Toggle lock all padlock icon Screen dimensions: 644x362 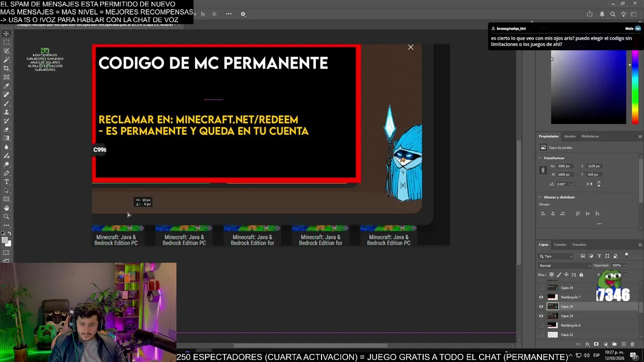click(581, 275)
